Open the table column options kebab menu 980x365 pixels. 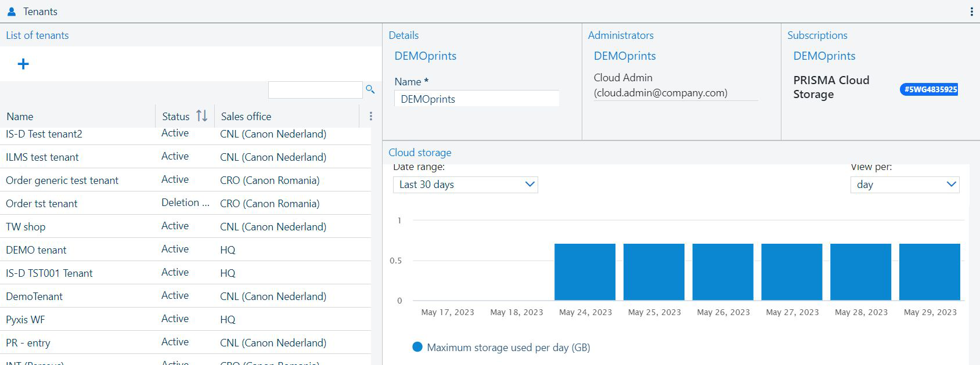(371, 117)
